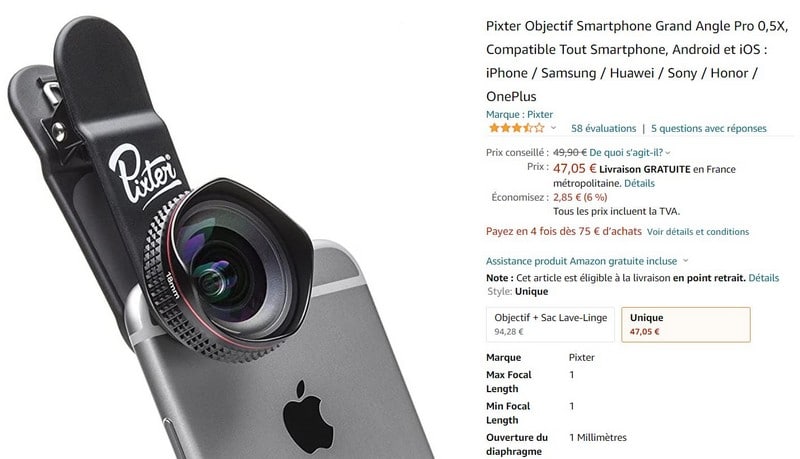
Task: Click the wide-angle lens glass in image
Action: pos(230,270)
